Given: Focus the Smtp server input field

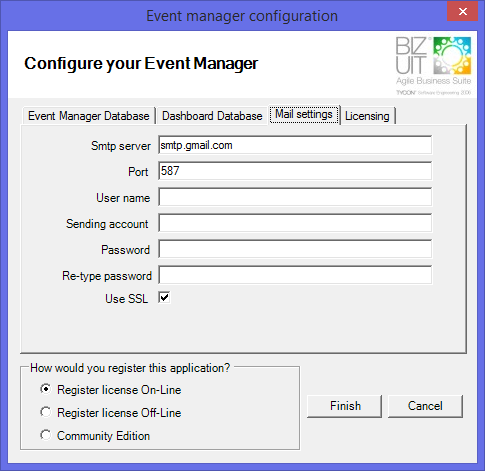Looking at the screenshot, I should click(295, 145).
